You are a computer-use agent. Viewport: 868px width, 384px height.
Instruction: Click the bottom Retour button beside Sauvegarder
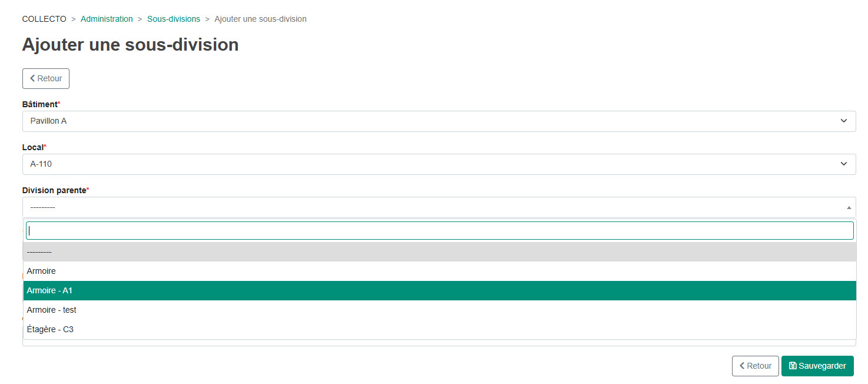coord(755,366)
